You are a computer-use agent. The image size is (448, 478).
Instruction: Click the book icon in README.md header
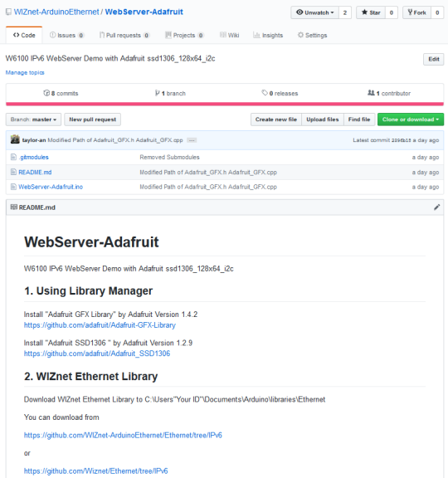[14, 207]
